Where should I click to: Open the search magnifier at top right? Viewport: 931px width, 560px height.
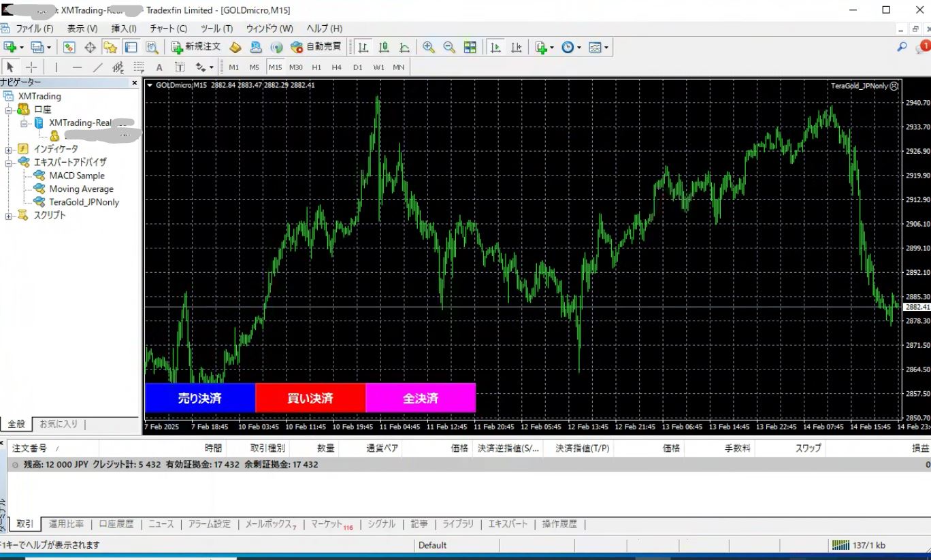902,47
